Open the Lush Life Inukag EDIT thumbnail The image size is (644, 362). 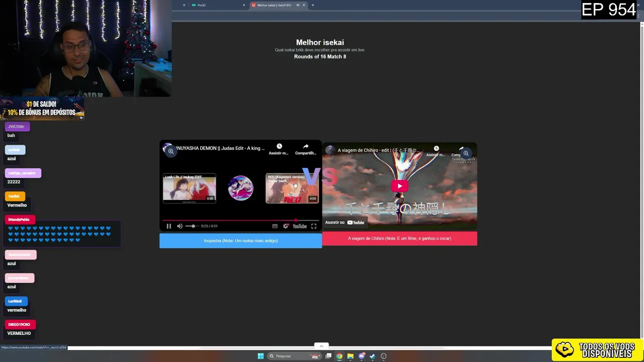[x=189, y=188]
